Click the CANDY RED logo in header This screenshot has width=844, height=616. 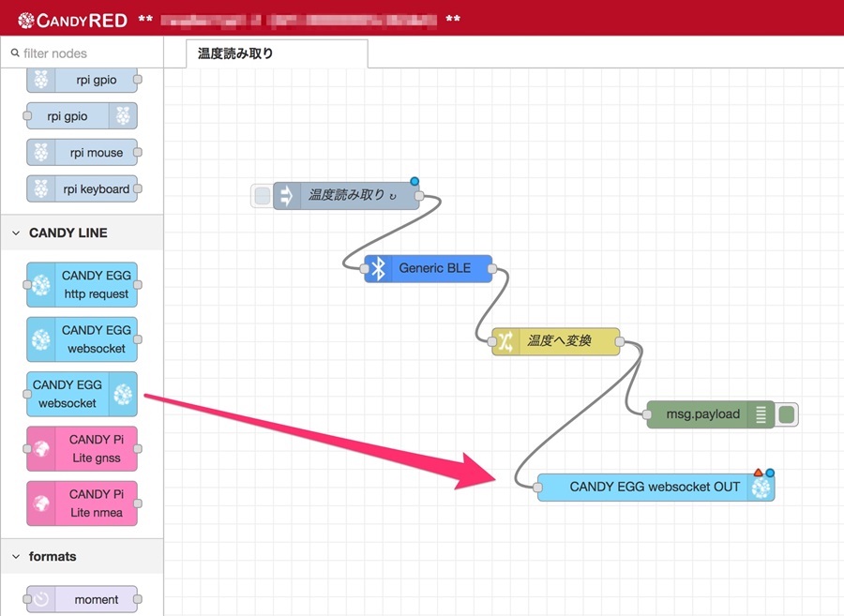pos(72,20)
